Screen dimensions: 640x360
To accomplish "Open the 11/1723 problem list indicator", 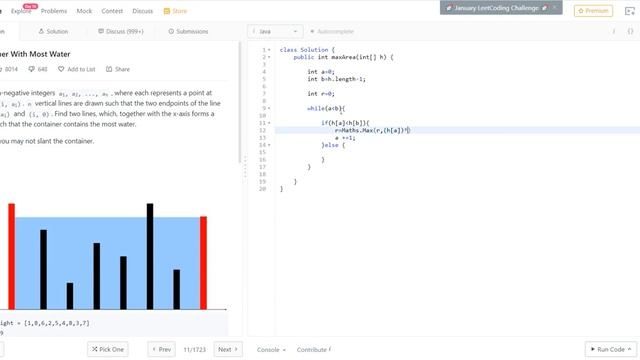I will coord(195,350).
